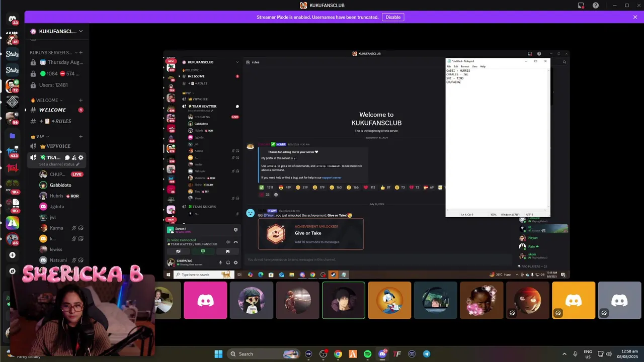Open Windows Start button on taskbar

[x=218, y=354]
